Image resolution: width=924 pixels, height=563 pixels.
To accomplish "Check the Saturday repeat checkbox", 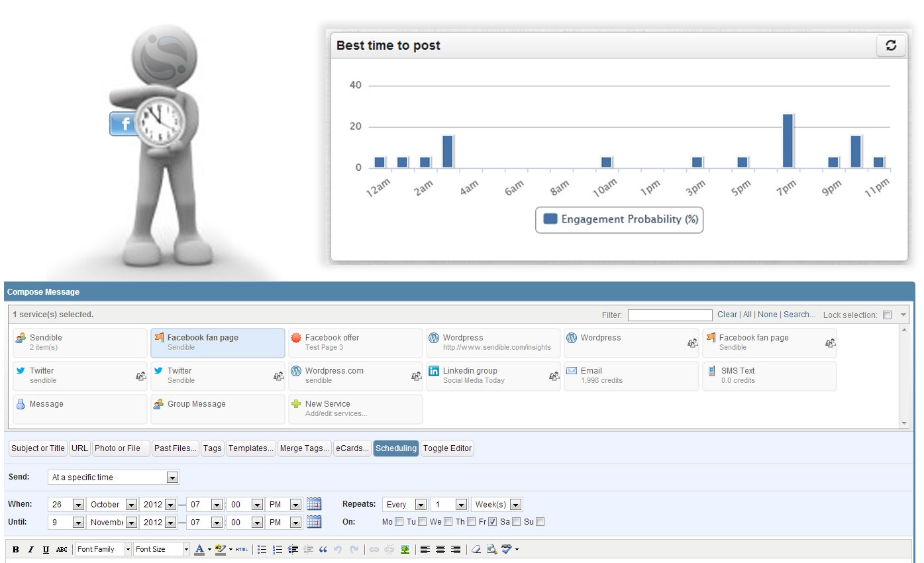I will pyautogui.click(x=517, y=522).
